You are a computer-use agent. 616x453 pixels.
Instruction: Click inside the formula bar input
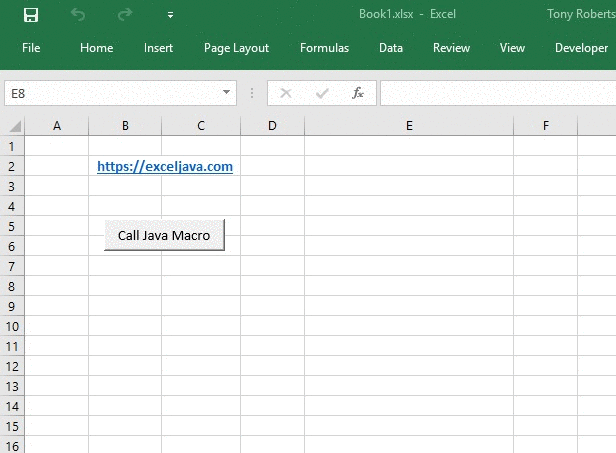click(498, 93)
